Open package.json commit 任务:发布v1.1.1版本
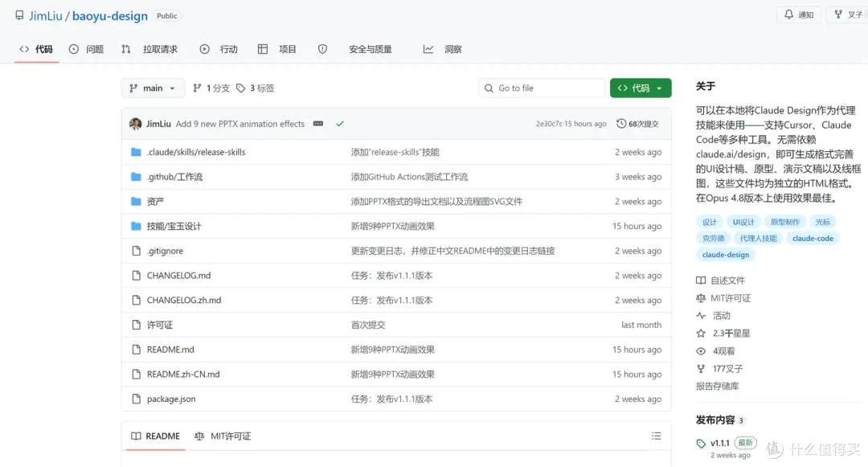Screen dimensions: 868x467 point(391,399)
